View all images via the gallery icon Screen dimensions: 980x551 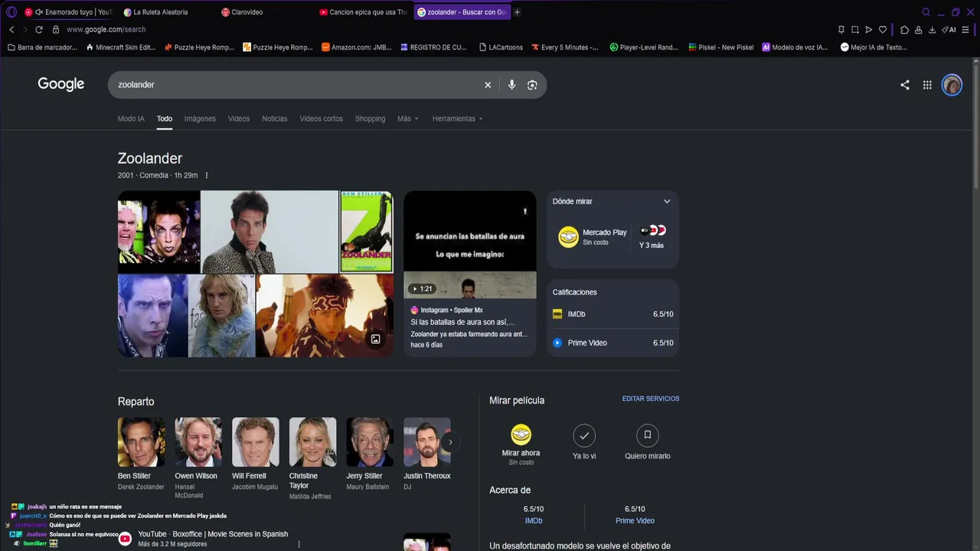click(x=375, y=339)
